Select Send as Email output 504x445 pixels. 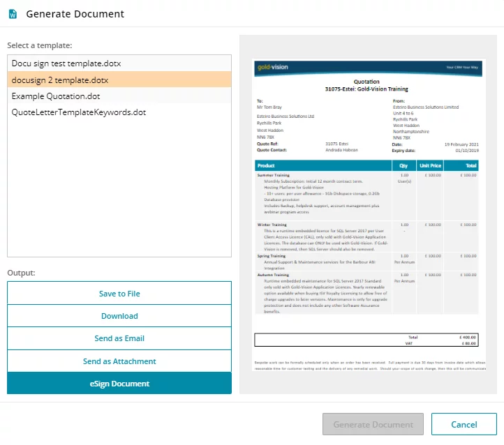click(119, 338)
